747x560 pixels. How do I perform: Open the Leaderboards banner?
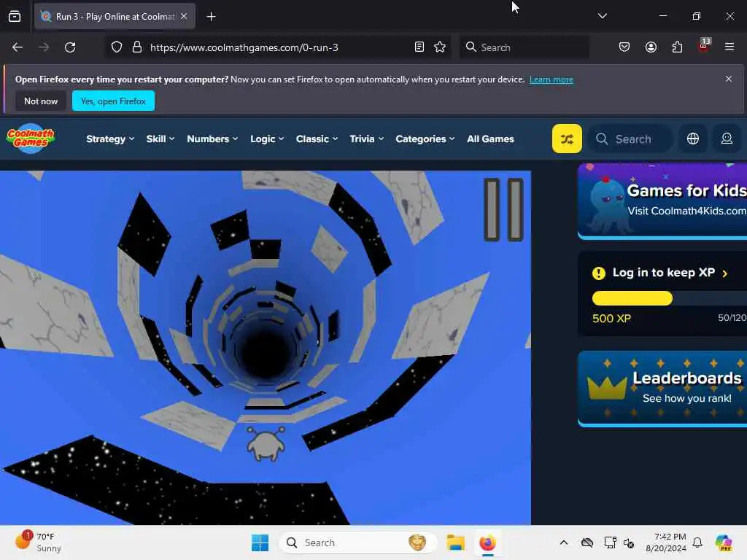(x=662, y=389)
